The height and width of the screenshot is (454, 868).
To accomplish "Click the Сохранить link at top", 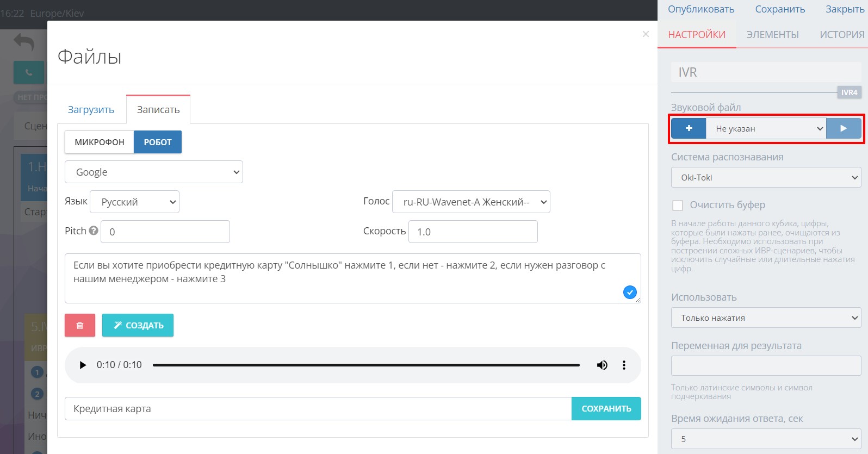I will pos(780,9).
